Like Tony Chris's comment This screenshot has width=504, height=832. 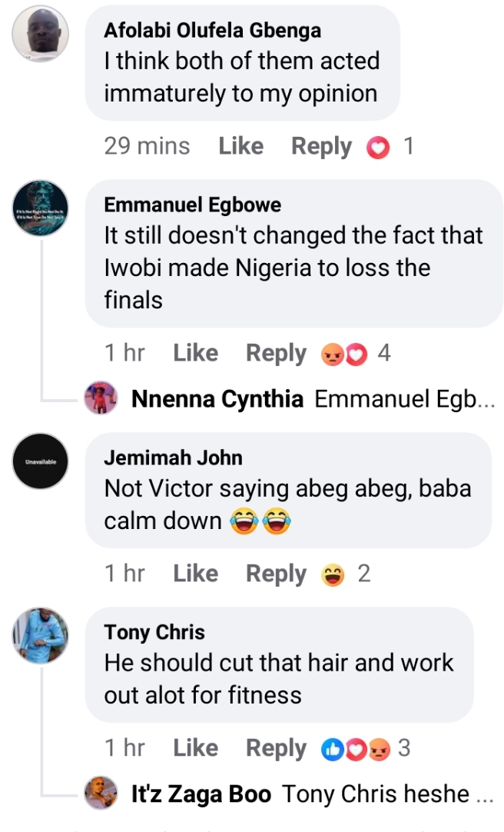[195, 747]
